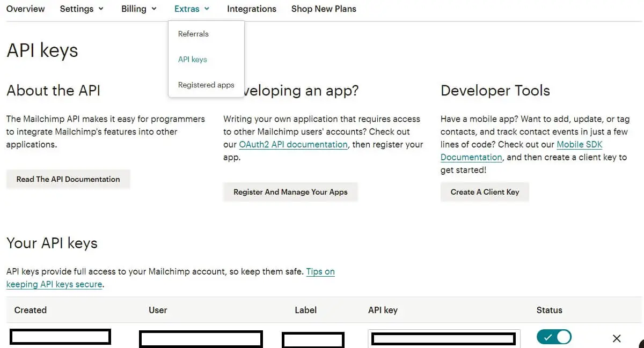Viewport: 644px width, 348px height.
Task: Click the About the API heading
Action: click(54, 90)
